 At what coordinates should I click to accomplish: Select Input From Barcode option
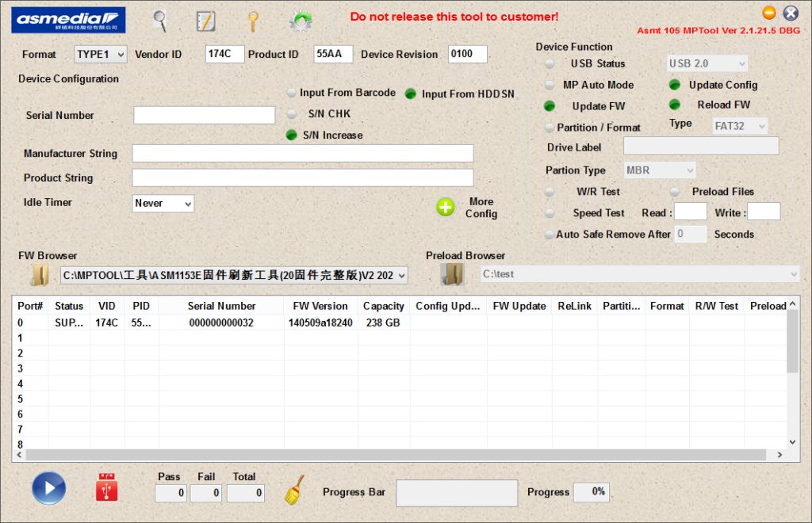pyautogui.click(x=292, y=93)
